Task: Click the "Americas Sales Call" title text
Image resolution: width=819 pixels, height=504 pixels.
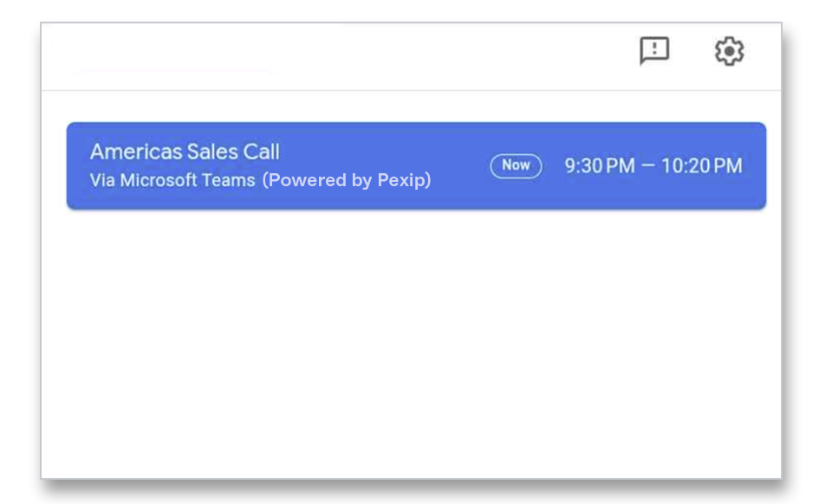Action: pos(185,152)
